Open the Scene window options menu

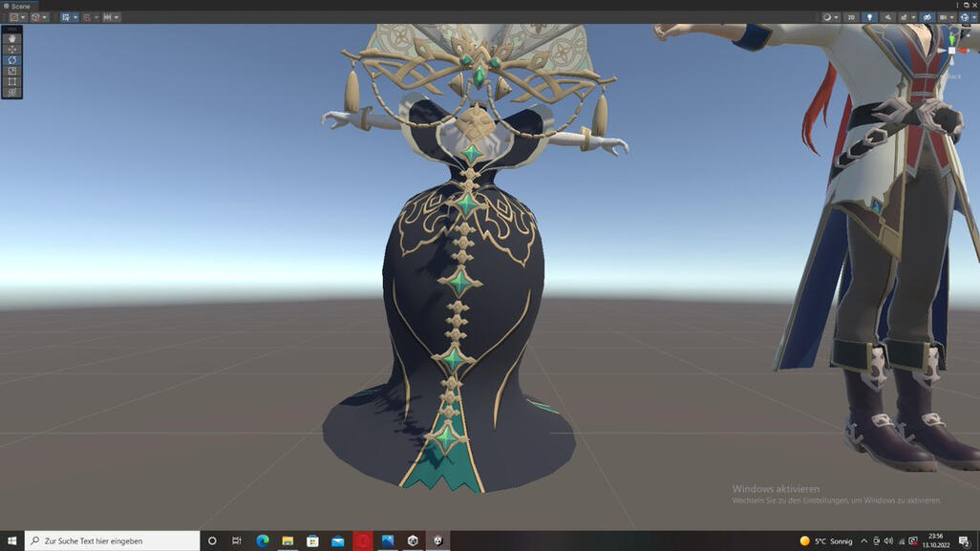pyautogui.click(x=958, y=6)
